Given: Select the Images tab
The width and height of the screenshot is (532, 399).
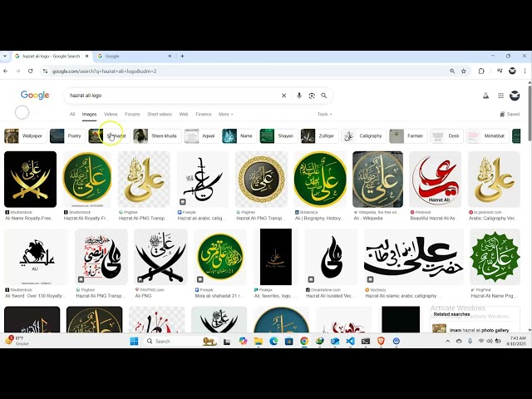Looking at the screenshot, I should point(89,115).
